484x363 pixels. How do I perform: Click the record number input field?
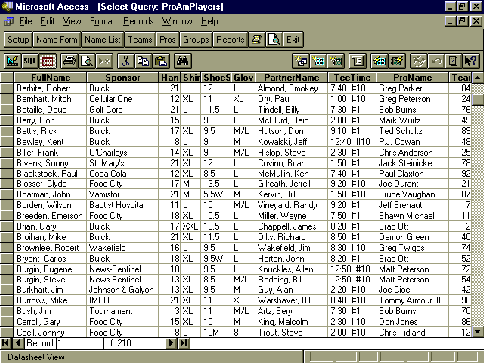tap(80, 343)
